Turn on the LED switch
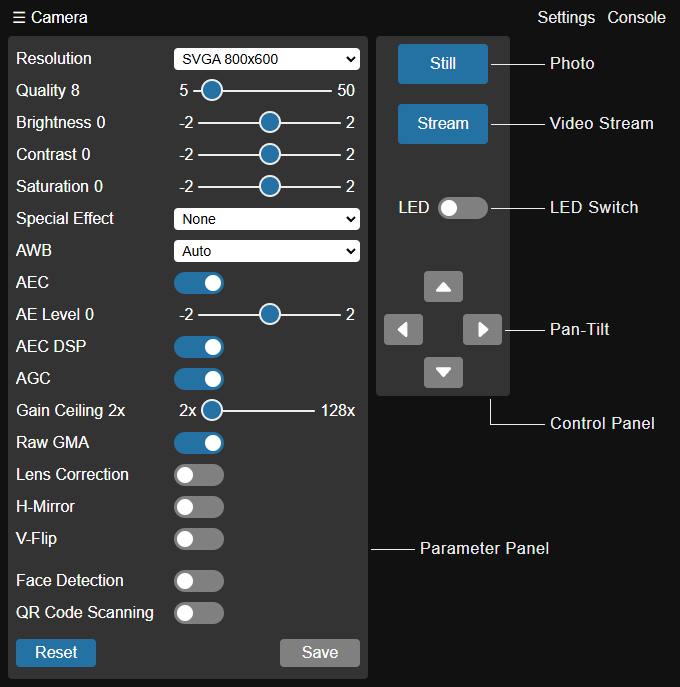 [462, 208]
